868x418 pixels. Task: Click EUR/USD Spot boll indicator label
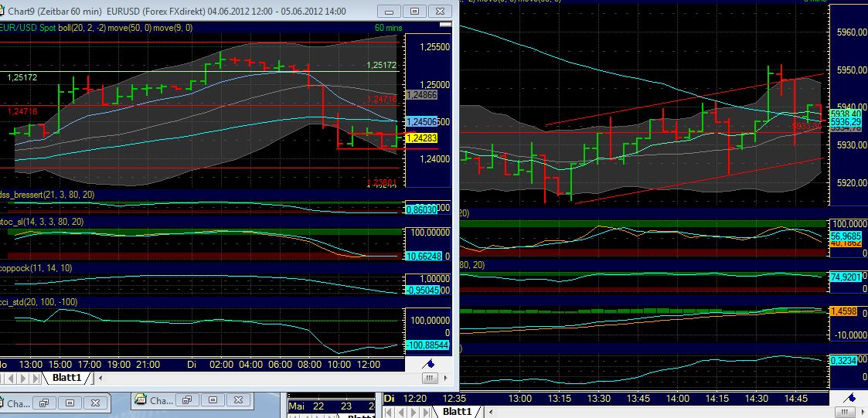click(96, 28)
